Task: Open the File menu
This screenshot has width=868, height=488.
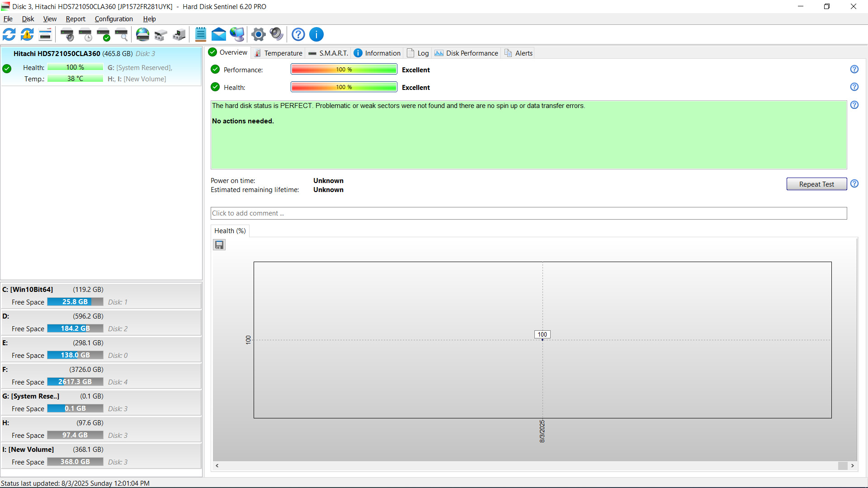Action: [8, 19]
